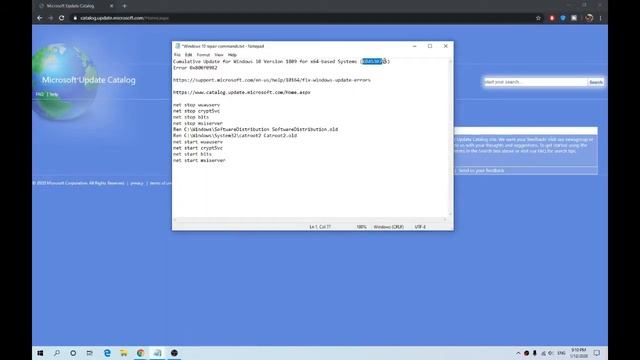
Task: Click the 'net start cryptSvc' line
Action: point(198,148)
